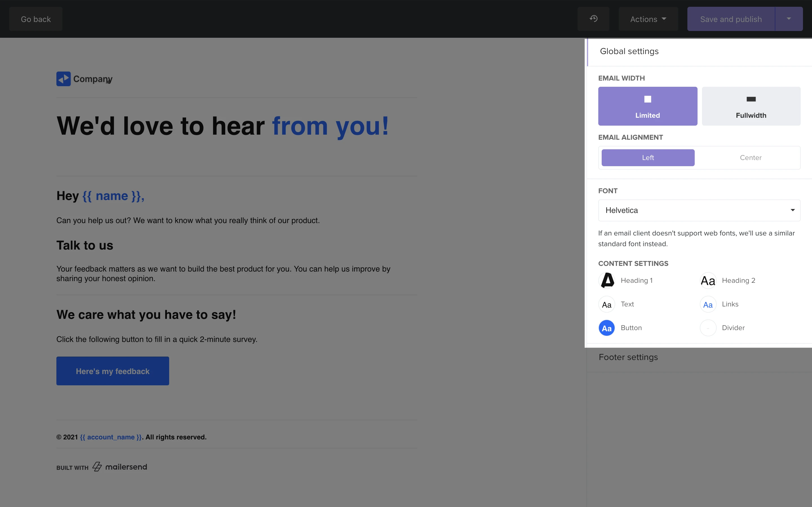
Task: Collapse the Global settings section
Action: tap(629, 51)
